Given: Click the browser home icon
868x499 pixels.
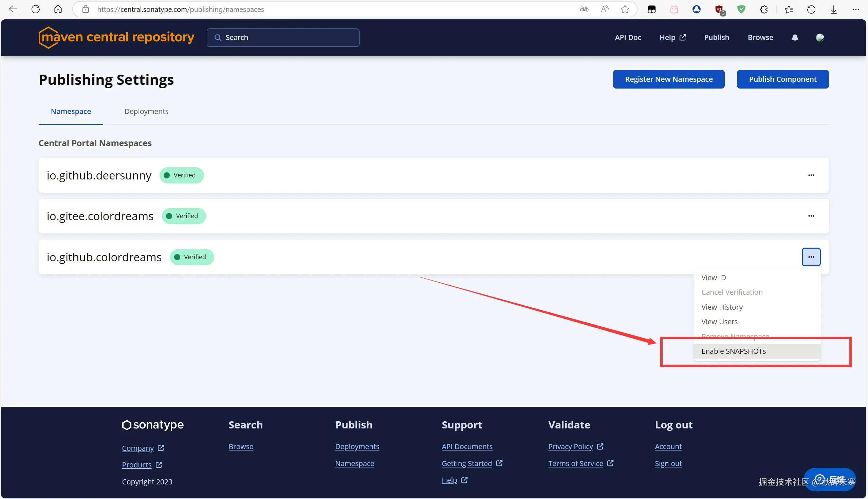Looking at the screenshot, I should (x=58, y=9).
